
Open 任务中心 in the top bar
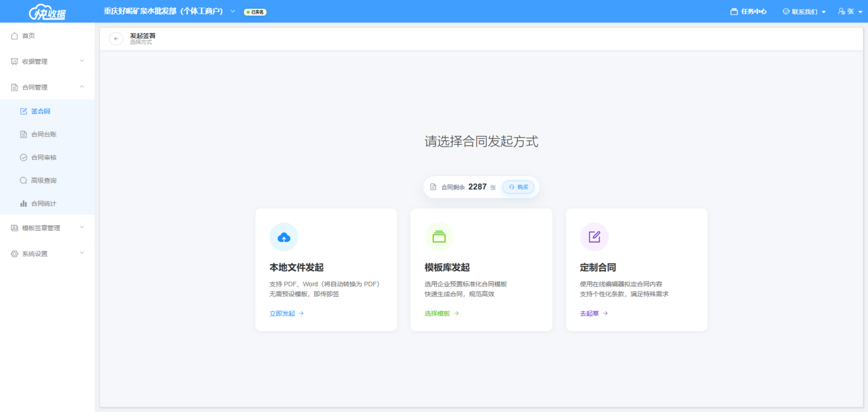[x=749, y=11]
